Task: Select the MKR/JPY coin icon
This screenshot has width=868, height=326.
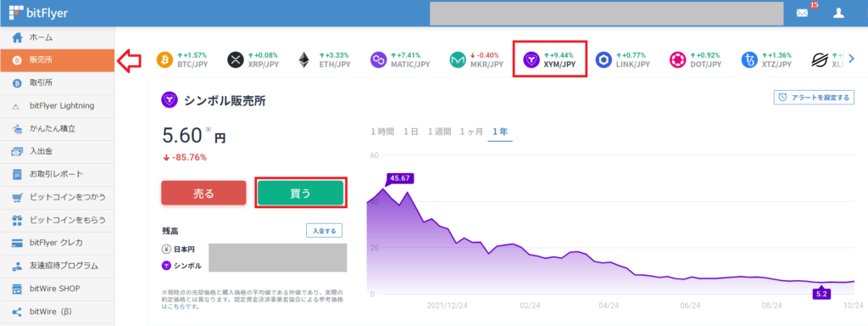Action: pos(458,59)
